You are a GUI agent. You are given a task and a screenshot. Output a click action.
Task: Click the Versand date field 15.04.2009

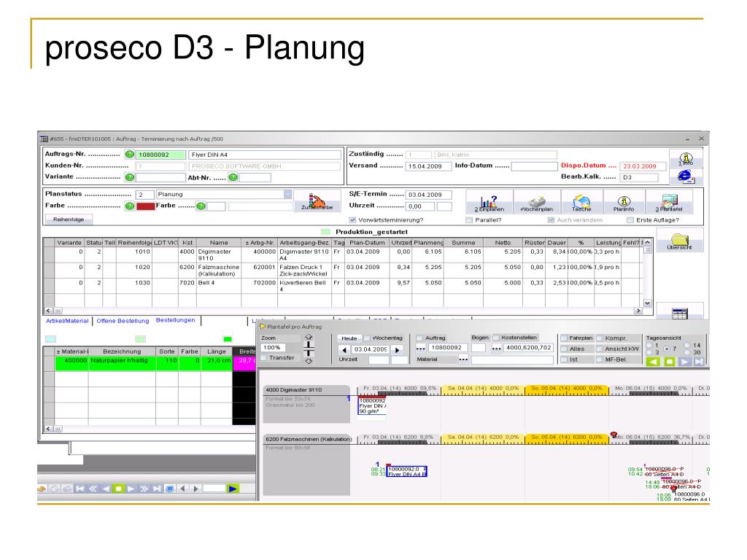point(428,166)
